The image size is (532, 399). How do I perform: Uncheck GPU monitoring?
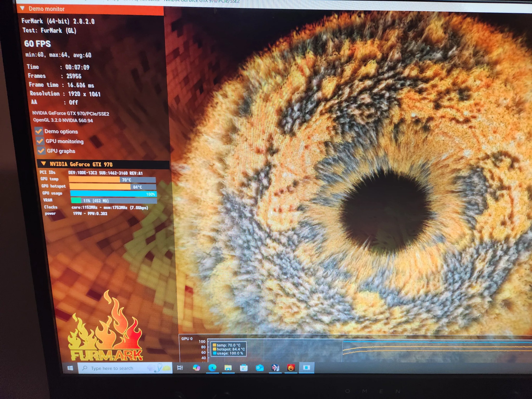(40, 141)
